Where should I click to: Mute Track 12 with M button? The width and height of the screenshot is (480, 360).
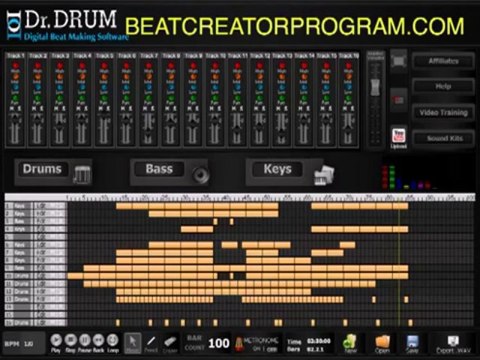(256, 109)
